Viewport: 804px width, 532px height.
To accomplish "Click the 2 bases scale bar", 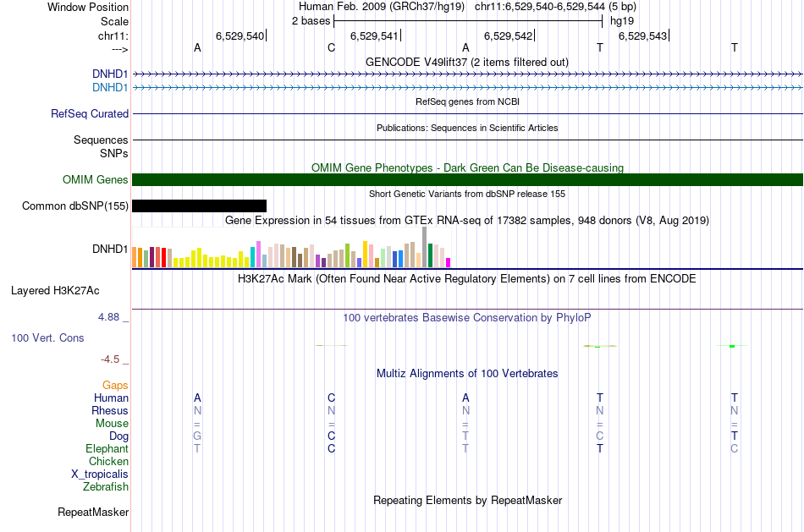I will tap(468, 21).
